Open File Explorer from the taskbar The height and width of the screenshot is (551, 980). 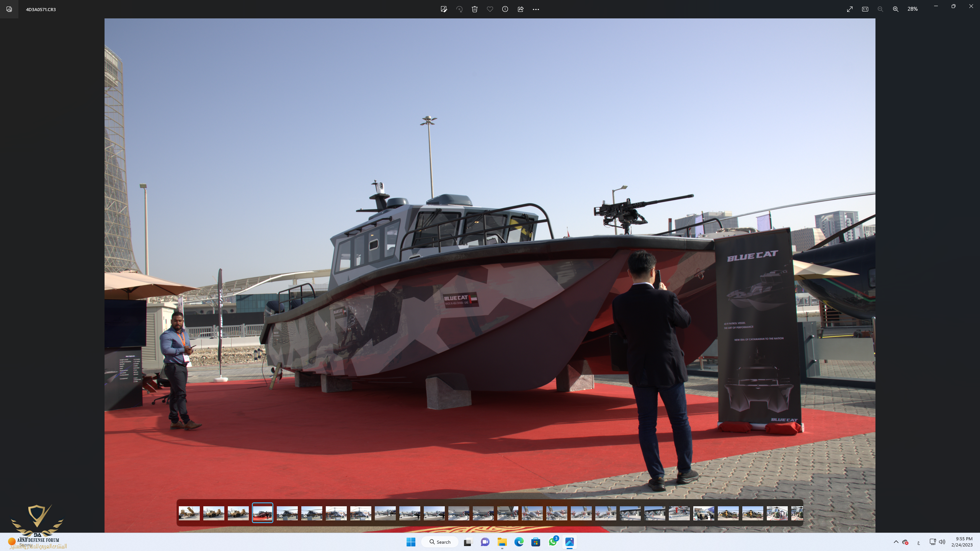[x=502, y=542]
